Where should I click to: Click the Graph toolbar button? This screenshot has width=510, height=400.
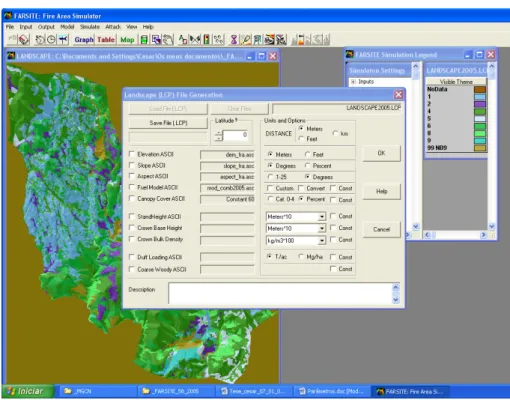84,40
